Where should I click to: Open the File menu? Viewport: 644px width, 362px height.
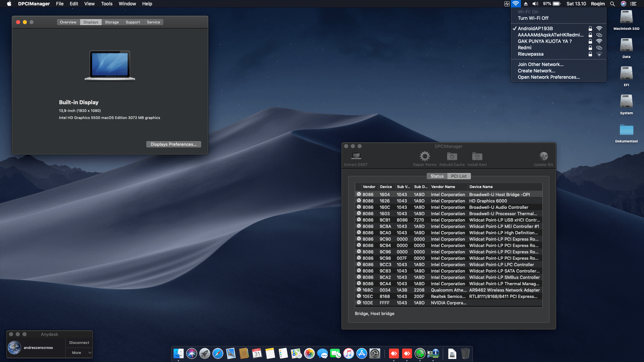(x=60, y=4)
